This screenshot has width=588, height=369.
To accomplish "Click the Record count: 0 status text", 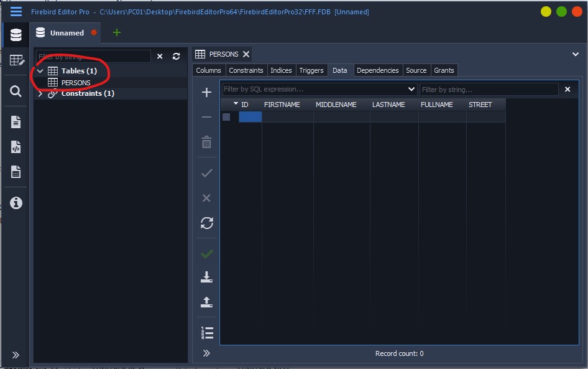I will pos(399,353).
